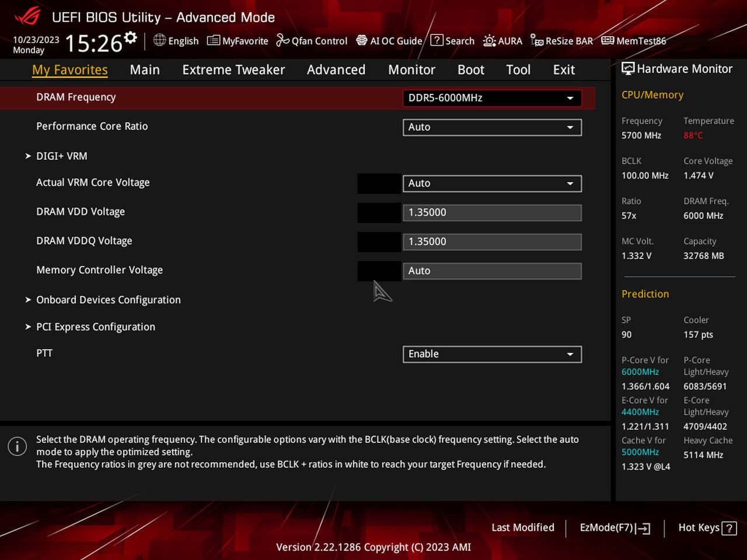Click the Memory Controller Voltage field

coord(492,271)
